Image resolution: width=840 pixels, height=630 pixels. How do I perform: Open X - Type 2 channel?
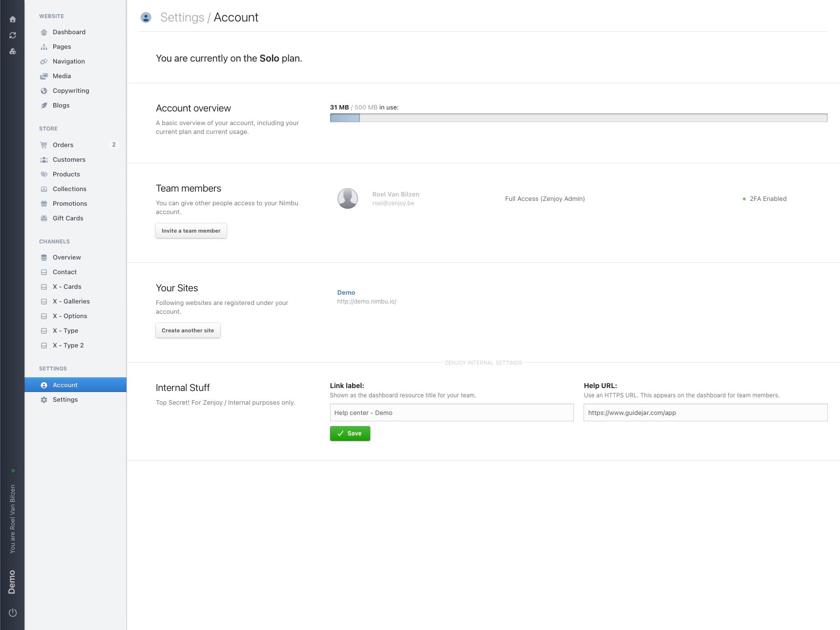(x=75, y=346)
